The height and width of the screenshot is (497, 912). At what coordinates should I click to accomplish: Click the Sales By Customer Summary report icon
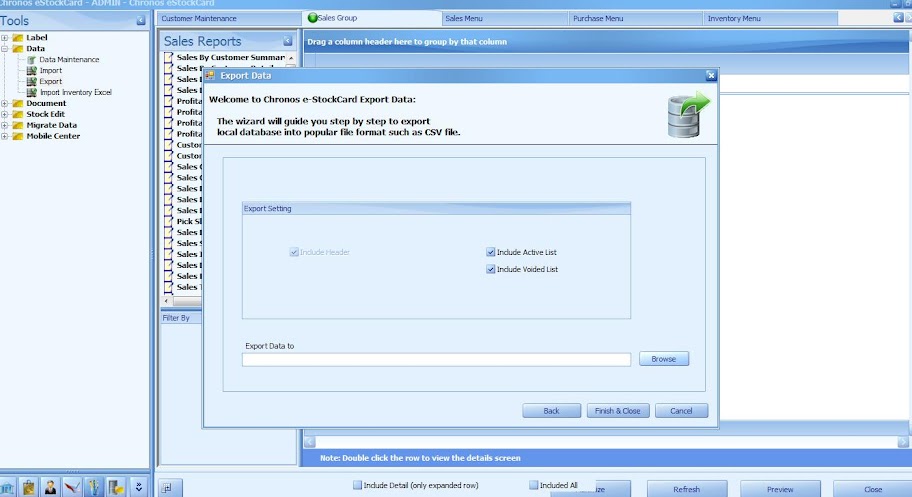pos(169,57)
